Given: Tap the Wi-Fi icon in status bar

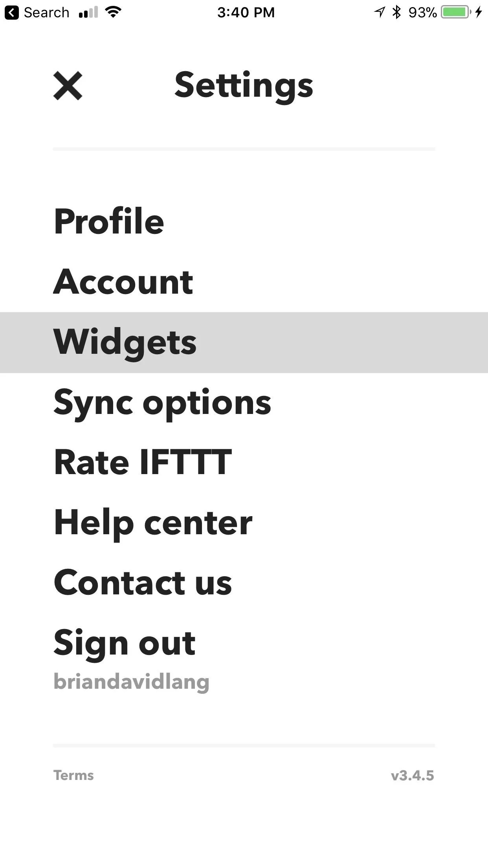Looking at the screenshot, I should (113, 12).
